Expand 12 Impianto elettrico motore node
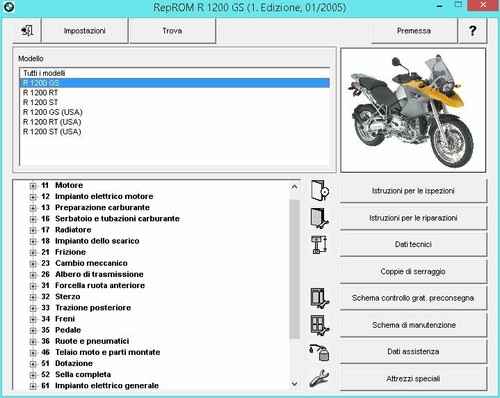The width and height of the screenshot is (500, 398). [33, 197]
